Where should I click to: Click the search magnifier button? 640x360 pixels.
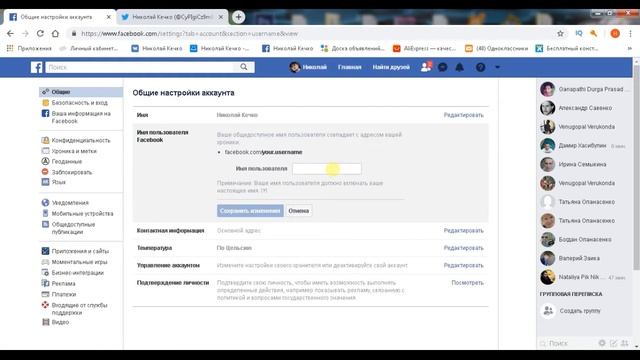pyautogui.click(x=244, y=67)
